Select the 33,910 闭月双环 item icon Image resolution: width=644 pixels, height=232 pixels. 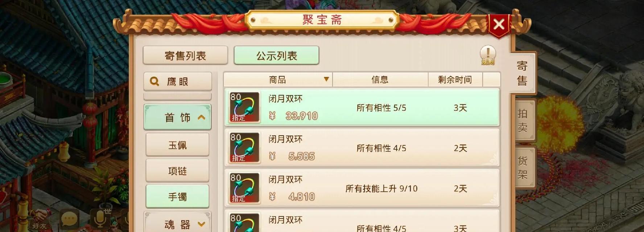tap(245, 107)
